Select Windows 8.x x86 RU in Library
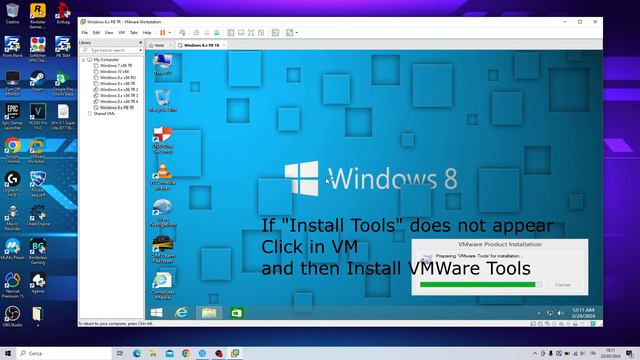This screenshot has height=360, width=640. point(118,78)
